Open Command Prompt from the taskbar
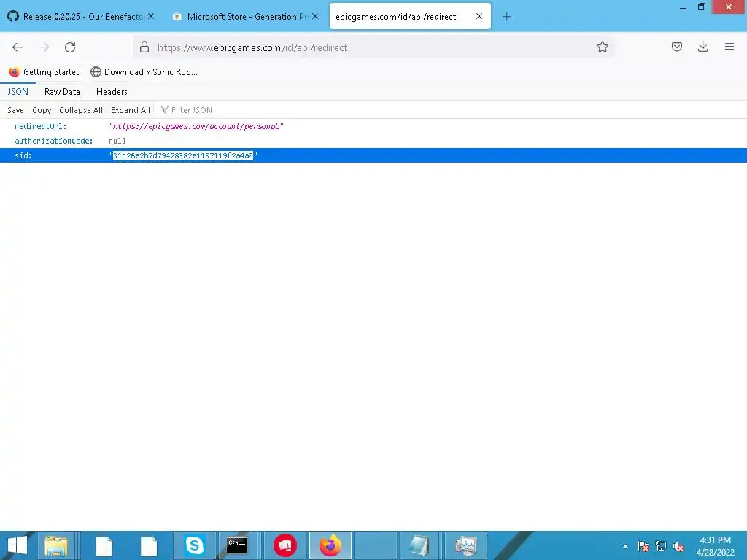Viewport: 747px width, 560px height. (237, 545)
